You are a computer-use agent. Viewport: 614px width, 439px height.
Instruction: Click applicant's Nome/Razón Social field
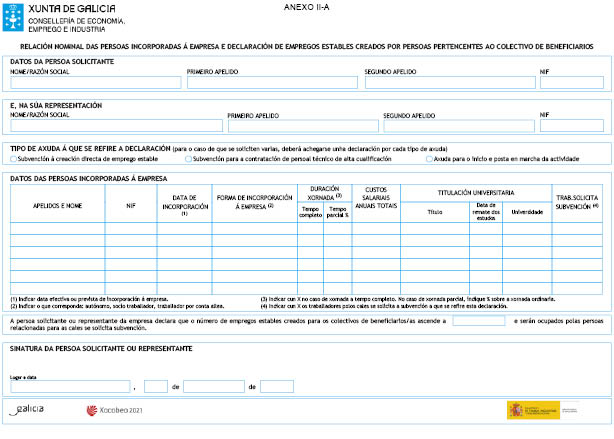tap(95, 83)
